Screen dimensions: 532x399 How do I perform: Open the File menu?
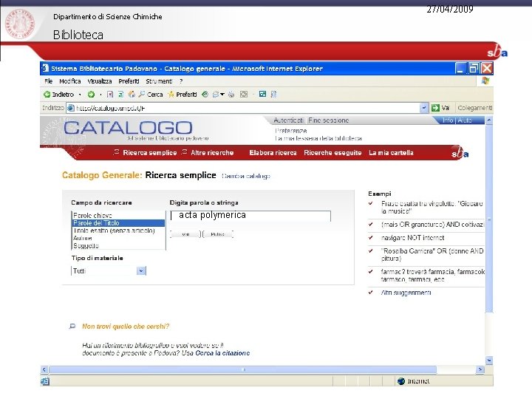click(49, 81)
